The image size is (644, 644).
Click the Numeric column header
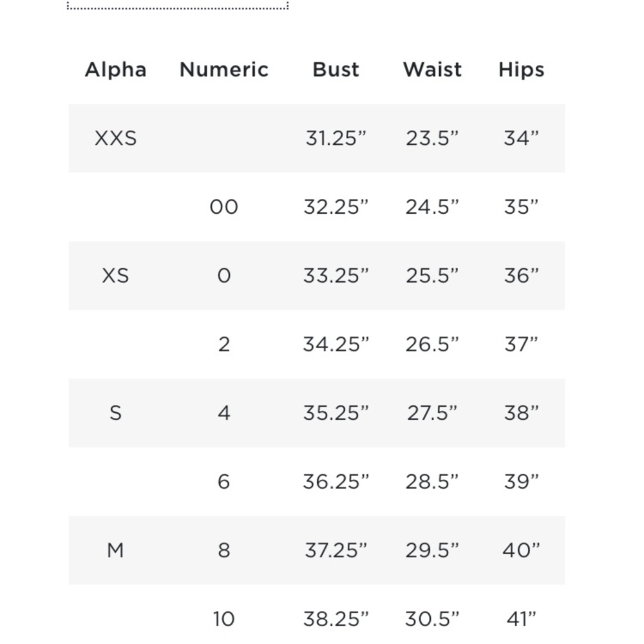coord(224,70)
